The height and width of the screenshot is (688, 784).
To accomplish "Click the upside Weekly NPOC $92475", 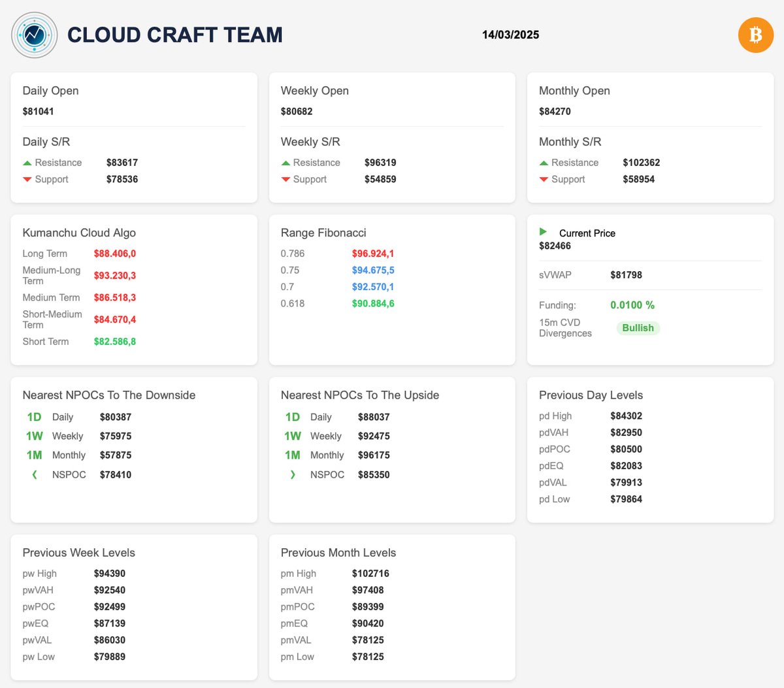I will (374, 436).
